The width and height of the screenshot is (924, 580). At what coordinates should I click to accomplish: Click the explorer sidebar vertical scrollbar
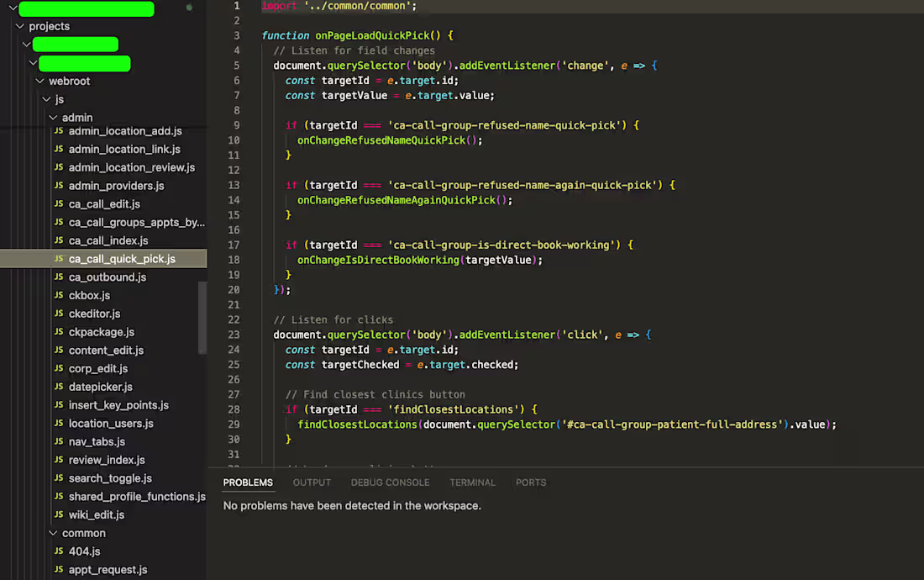[202, 318]
